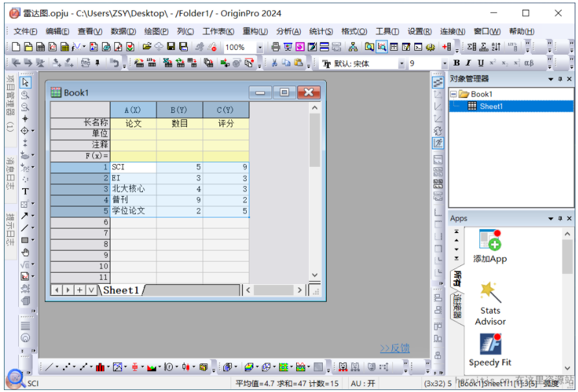Image resolution: width=578 pixels, height=392 pixels.
Task: Select the Pointer tool in left toolbar
Action: point(25,82)
